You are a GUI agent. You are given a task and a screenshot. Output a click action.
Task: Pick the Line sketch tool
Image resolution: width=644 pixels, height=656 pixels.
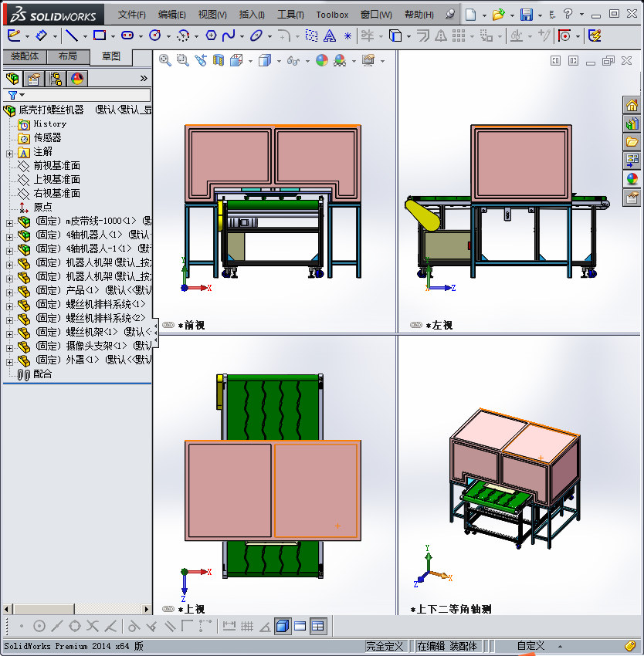pos(72,36)
